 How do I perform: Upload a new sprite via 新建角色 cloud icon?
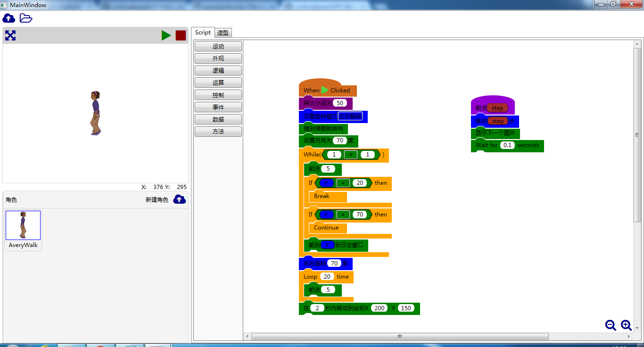click(180, 199)
